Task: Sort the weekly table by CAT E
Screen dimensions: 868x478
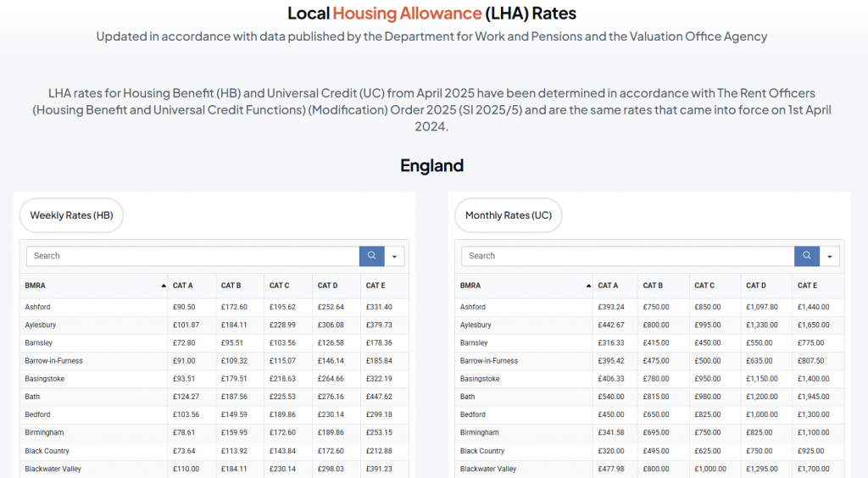Action: click(x=376, y=286)
